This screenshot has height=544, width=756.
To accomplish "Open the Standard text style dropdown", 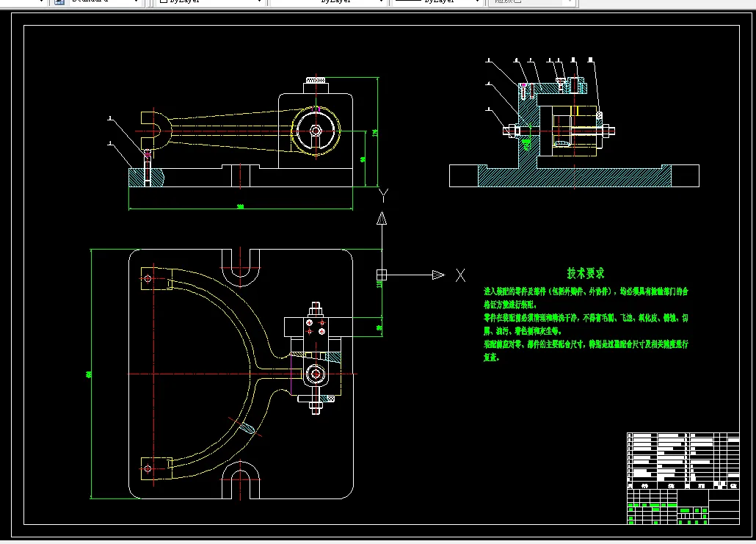I will pos(135,2).
